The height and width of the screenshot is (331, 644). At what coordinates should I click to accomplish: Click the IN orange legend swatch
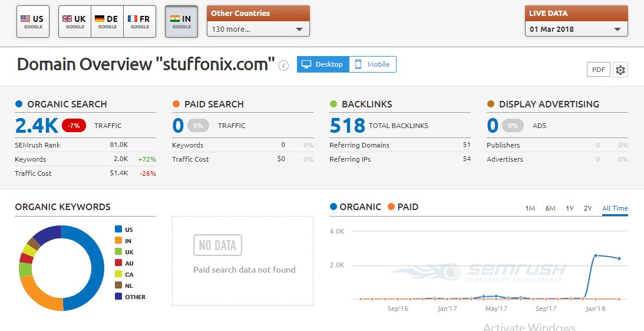118,241
